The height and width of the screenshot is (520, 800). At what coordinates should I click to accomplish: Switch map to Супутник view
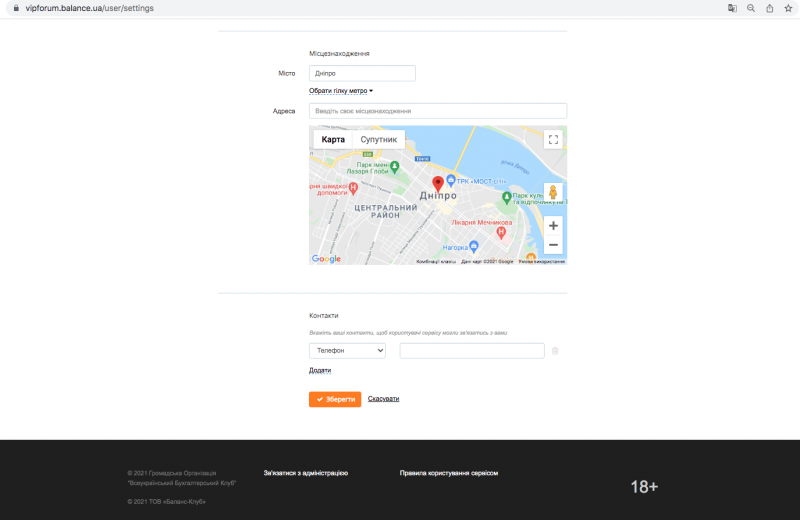click(x=379, y=140)
